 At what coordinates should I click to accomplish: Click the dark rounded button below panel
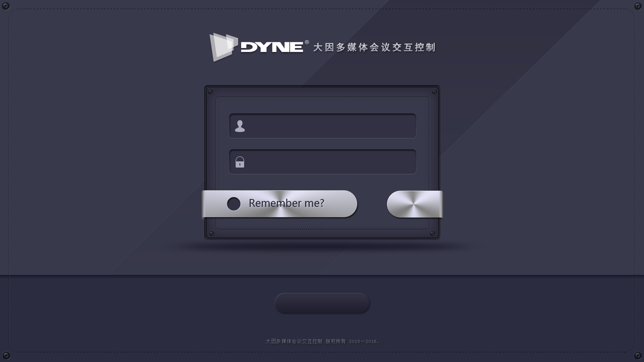point(322,303)
